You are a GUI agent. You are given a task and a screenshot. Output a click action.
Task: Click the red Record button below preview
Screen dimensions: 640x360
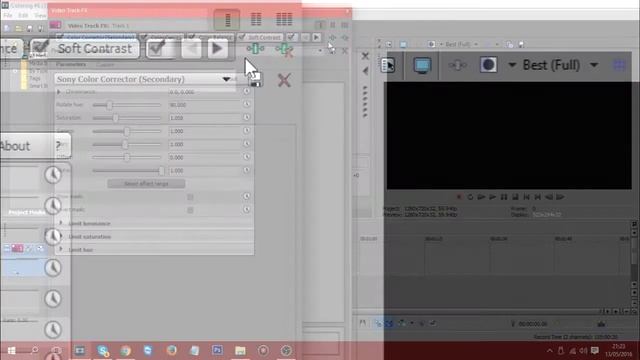pyautogui.click(x=459, y=197)
